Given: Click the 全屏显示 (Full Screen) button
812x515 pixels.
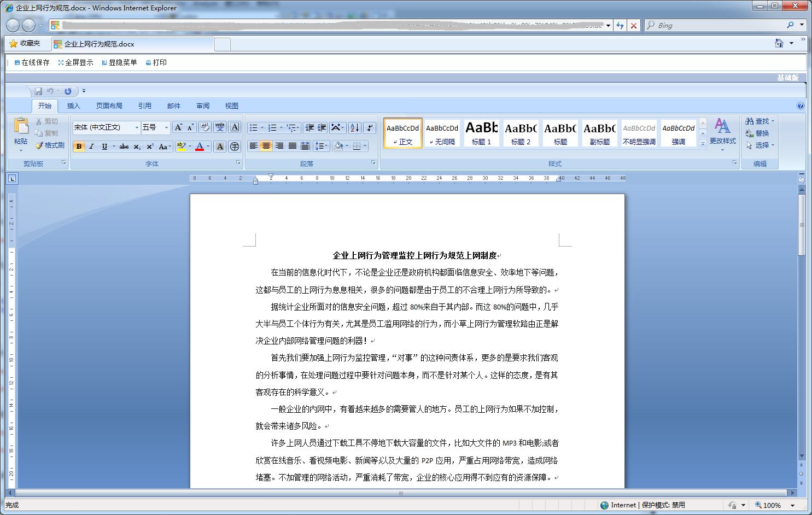Looking at the screenshot, I should point(75,63).
